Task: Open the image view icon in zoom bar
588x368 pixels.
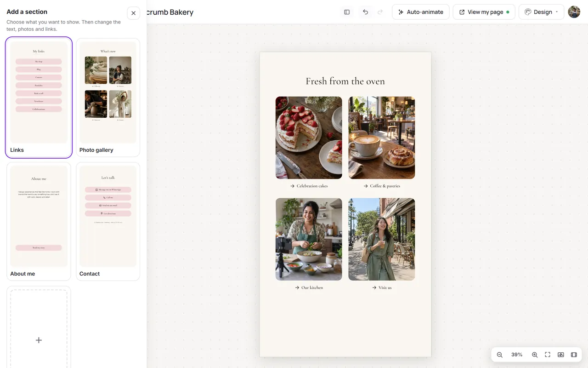Action: (x=561, y=355)
